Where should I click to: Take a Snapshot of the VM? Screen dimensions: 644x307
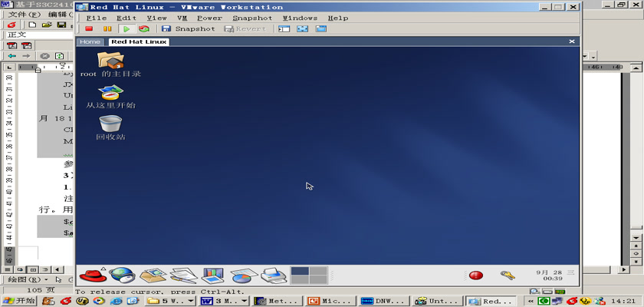188,28
